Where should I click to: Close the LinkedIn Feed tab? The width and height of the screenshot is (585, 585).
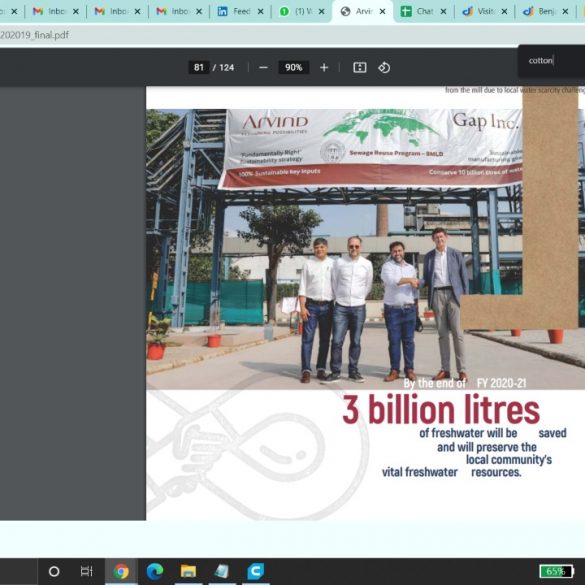[x=261, y=12]
